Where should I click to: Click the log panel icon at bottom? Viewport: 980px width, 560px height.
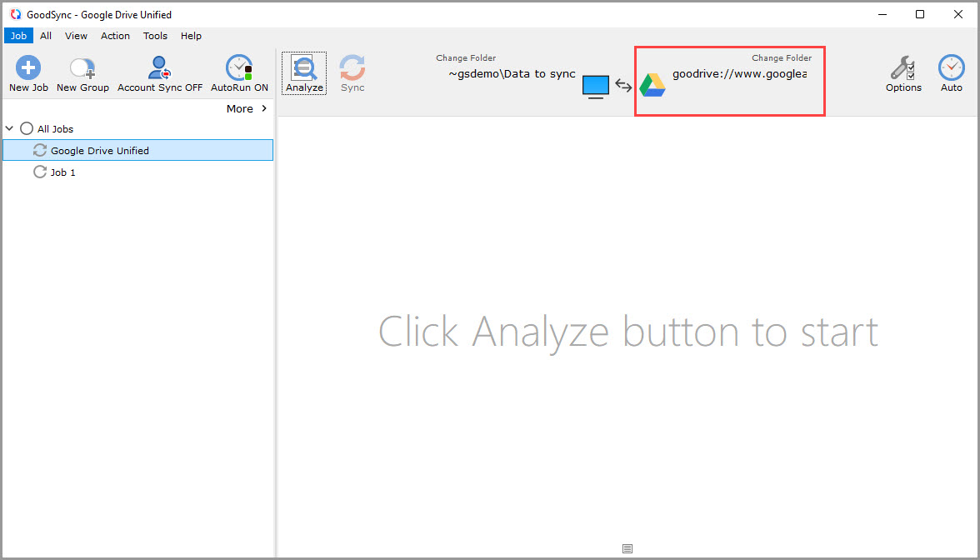point(627,548)
